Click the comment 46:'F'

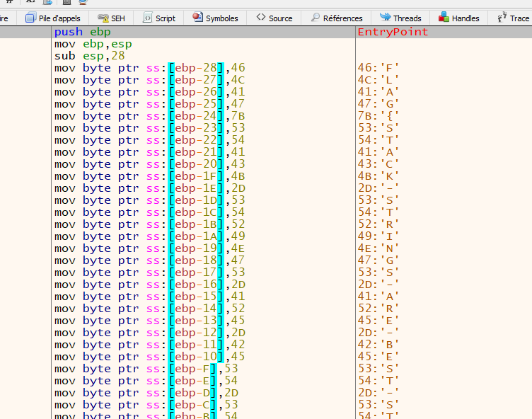[x=378, y=68]
